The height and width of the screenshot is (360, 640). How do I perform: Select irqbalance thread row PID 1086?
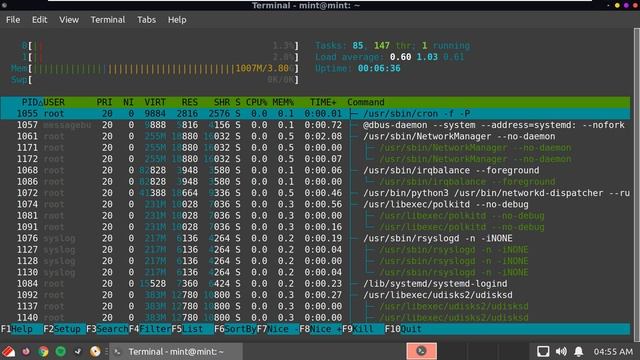pyautogui.click(x=315, y=182)
